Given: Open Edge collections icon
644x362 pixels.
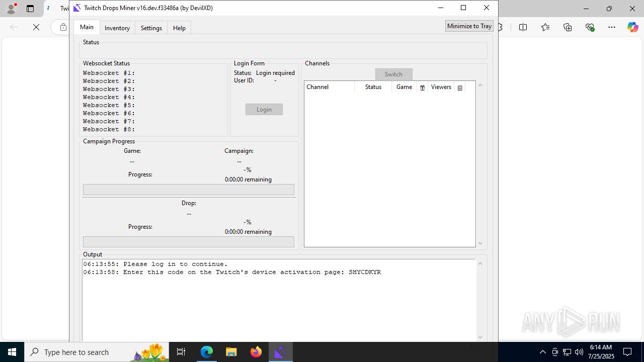Looking at the screenshot, I should click(x=568, y=27).
